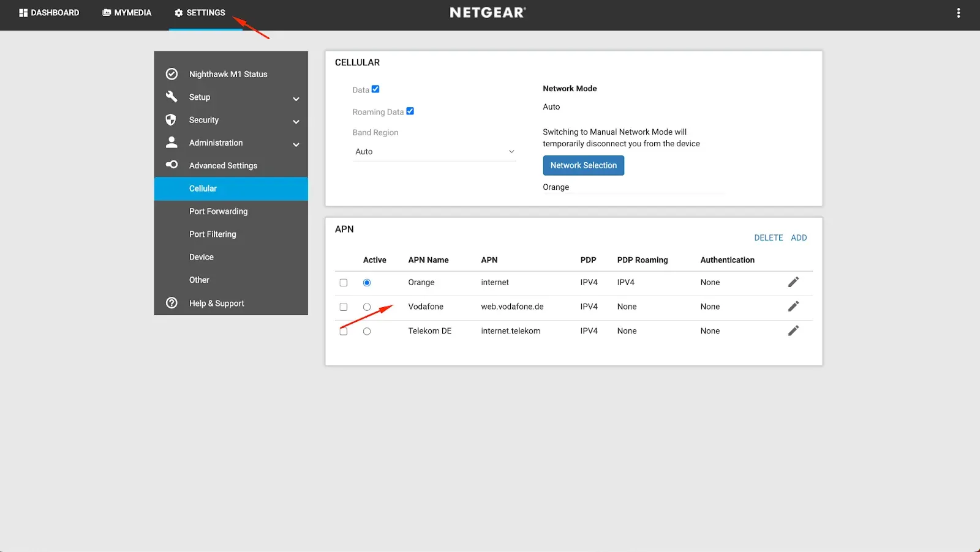This screenshot has height=552, width=980.
Task: Click the Orange APN name cell
Action: tap(421, 282)
